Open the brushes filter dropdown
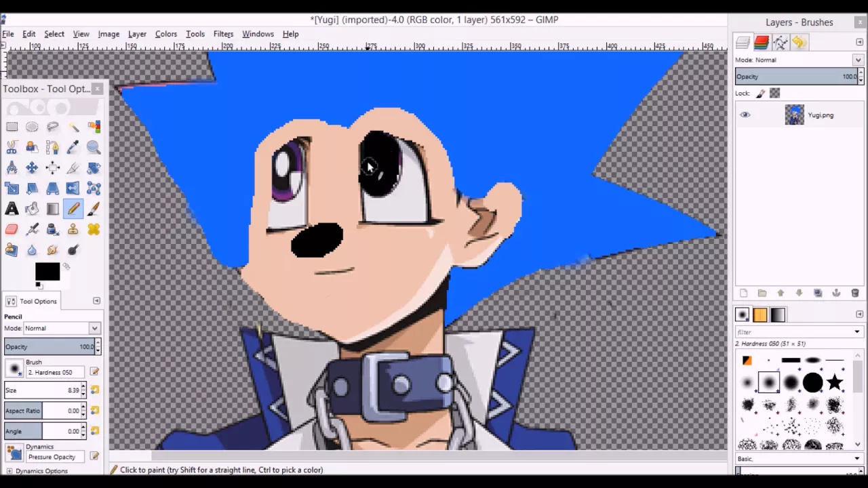The height and width of the screenshot is (488, 868). point(856,331)
